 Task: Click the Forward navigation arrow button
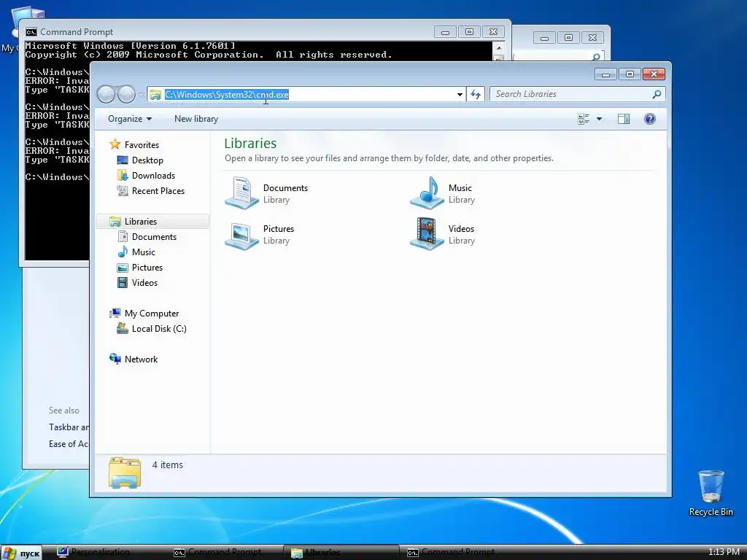tap(126, 94)
